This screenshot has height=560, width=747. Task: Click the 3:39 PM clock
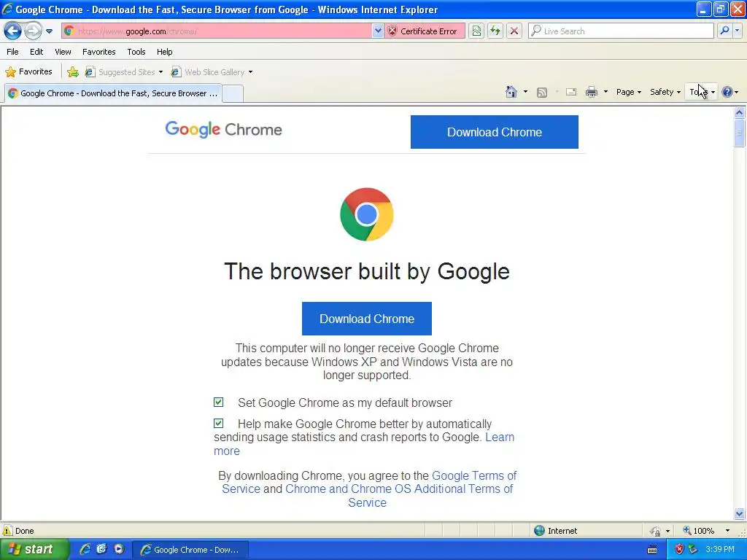point(720,549)
